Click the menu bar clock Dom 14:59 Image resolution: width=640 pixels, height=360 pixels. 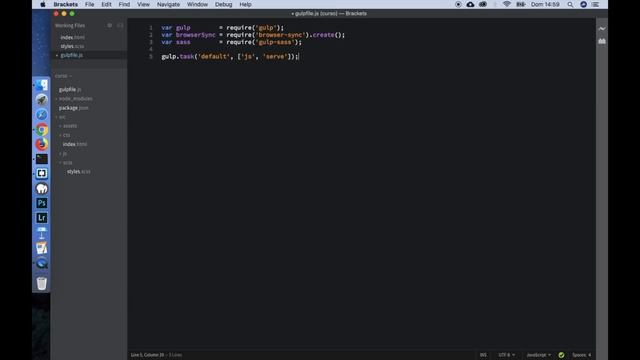click(545, 4)
